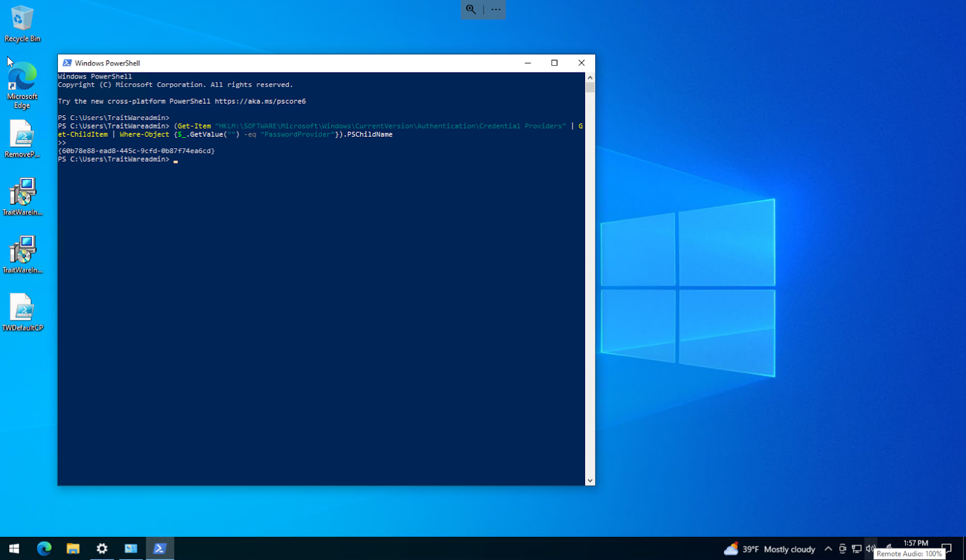Image resolution: width=966 pixels, height=560 pixels.
Task: Open the network status tray icon
Action: pyautogui.click(x=856, y=549)
